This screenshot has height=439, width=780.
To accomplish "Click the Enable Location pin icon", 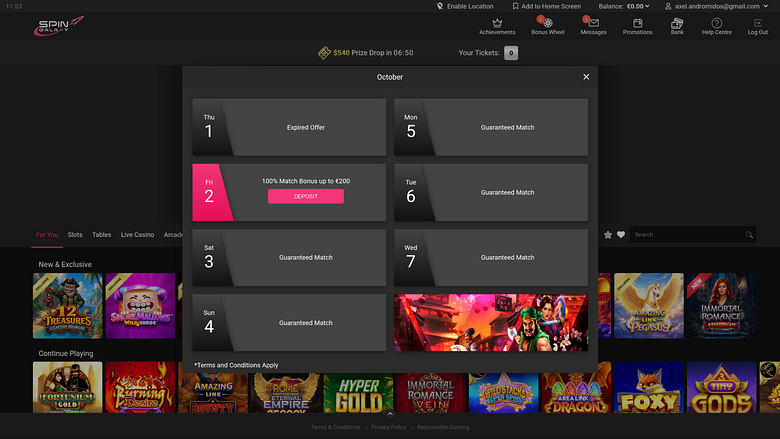I will pos(440,6).
